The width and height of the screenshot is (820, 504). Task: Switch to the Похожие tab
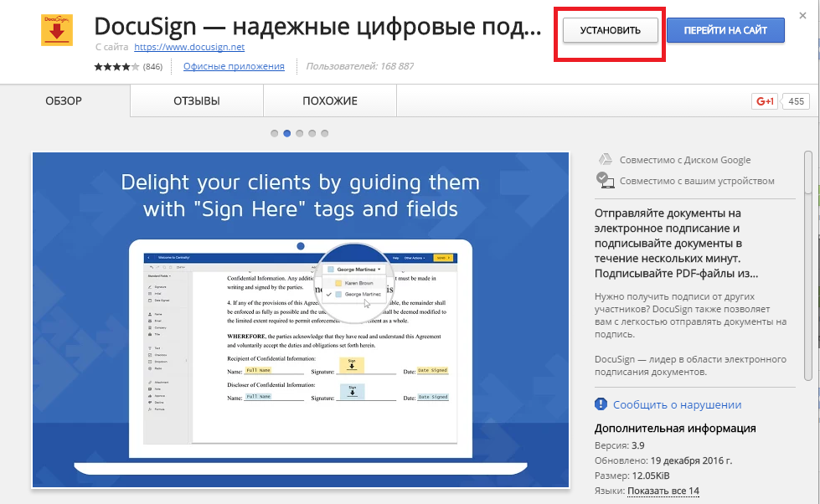click(x=330, y=101)
